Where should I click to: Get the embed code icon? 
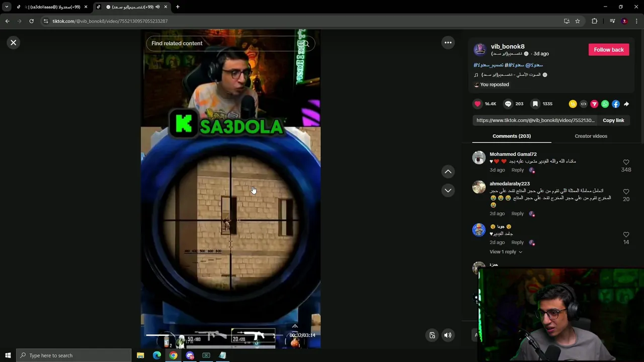pos(584,104)
